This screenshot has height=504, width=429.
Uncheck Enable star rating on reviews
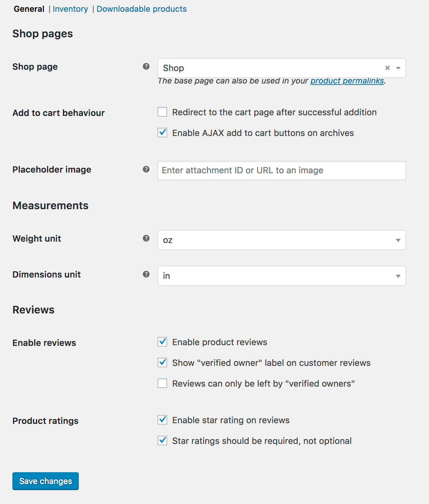pos(162,420)
